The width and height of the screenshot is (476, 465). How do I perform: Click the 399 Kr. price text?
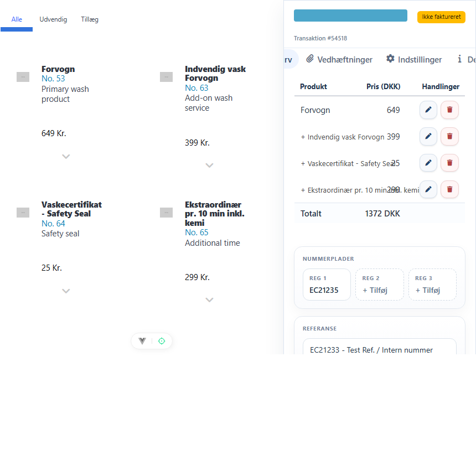click(x=197, y=143)
